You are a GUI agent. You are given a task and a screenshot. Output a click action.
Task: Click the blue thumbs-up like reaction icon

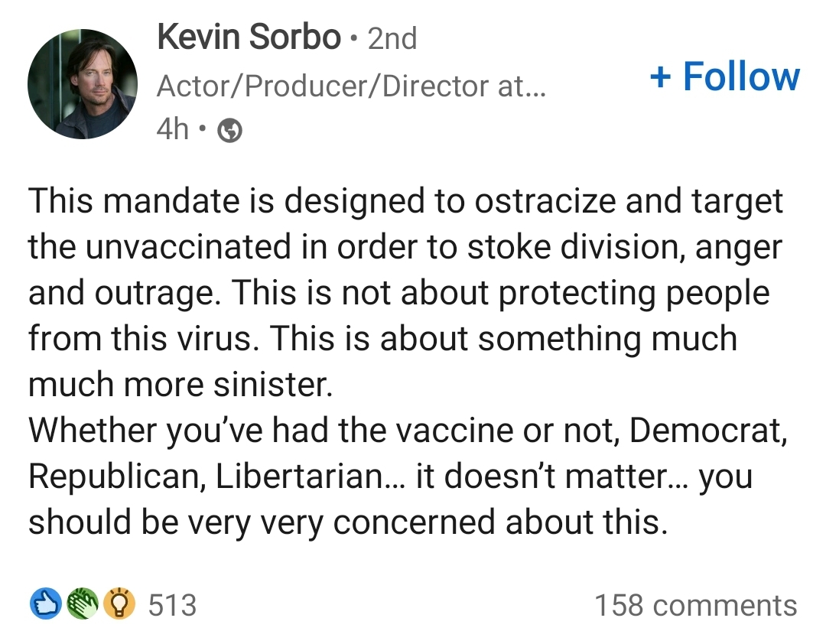[46, 603]
